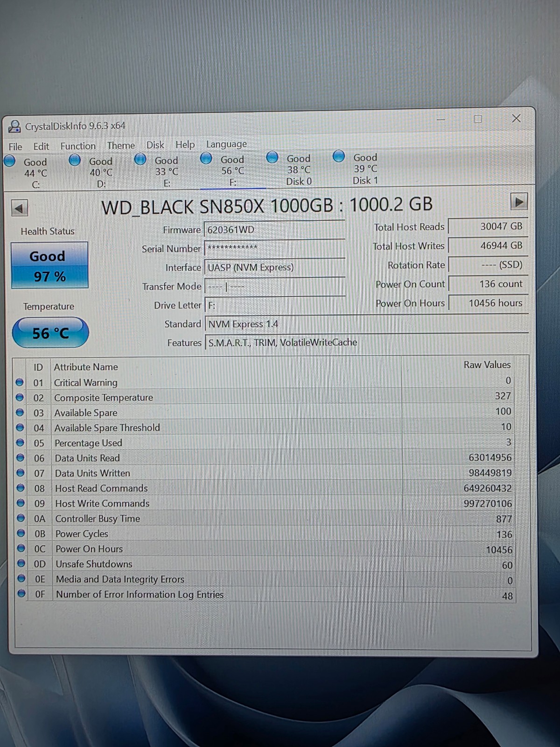This screenshot has width=560, height=747.
Task: Click the Power On Hours value 10456 hours
Action: pos(488,303)
